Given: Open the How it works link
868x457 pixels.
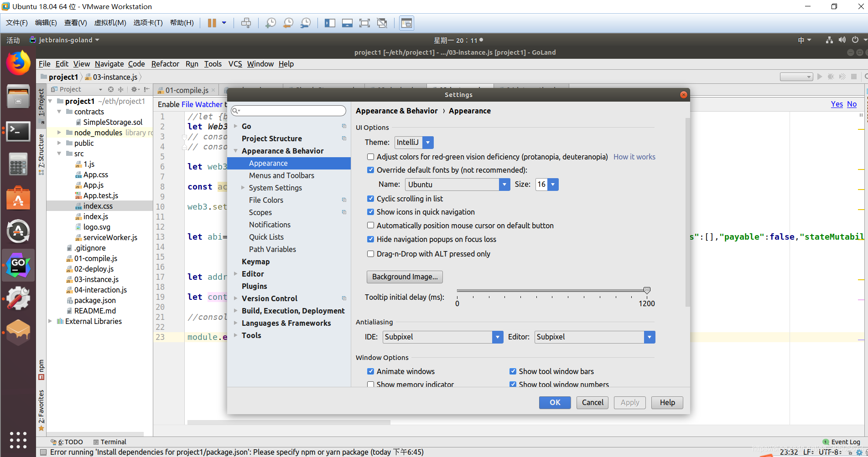Looking at the screenshot, I should [634, 157].
